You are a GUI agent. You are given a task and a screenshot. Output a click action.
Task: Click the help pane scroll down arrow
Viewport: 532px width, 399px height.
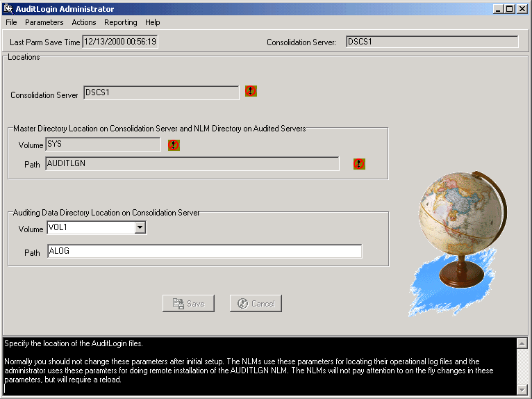point(522,389)
